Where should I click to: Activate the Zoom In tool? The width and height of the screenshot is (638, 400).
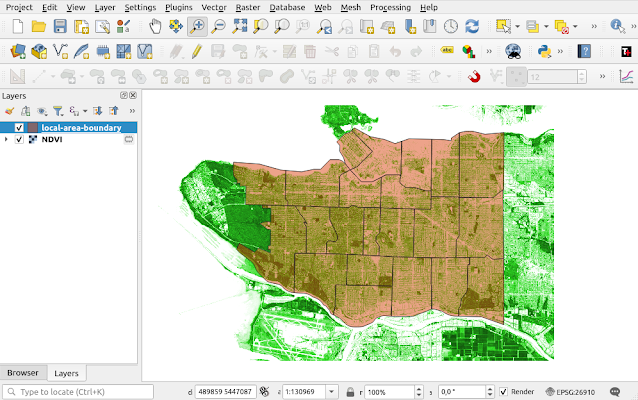[197, 26]
